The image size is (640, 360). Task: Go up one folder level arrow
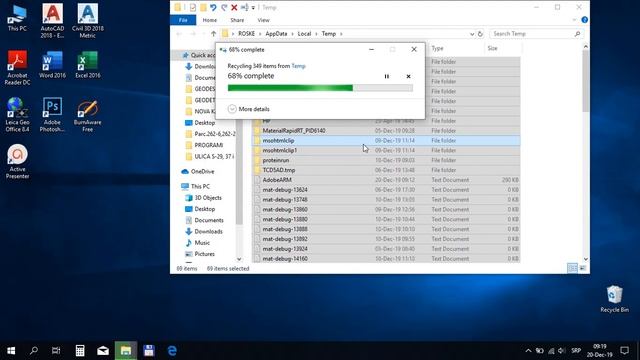coord(213,34)
